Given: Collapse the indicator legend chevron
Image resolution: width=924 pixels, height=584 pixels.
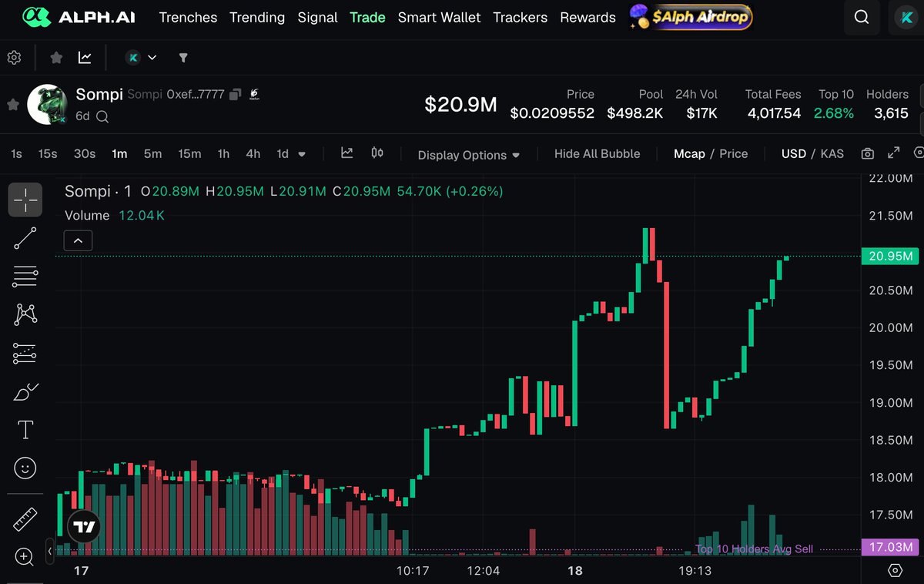Looking at the screenshot, I should (79, 240).
